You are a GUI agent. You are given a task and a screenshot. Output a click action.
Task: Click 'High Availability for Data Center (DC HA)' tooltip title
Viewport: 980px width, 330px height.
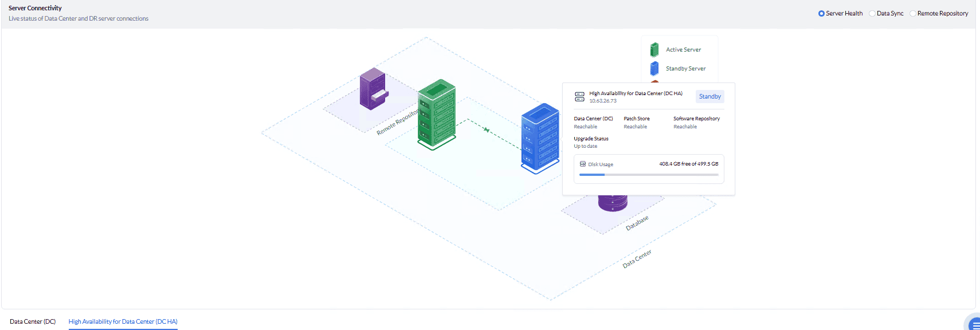(636, 93)
